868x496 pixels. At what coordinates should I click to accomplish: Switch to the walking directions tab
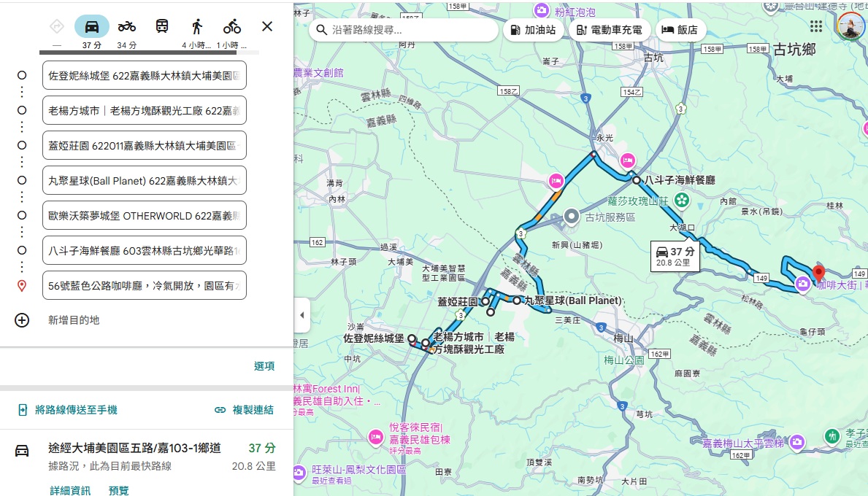pos(196,26)
